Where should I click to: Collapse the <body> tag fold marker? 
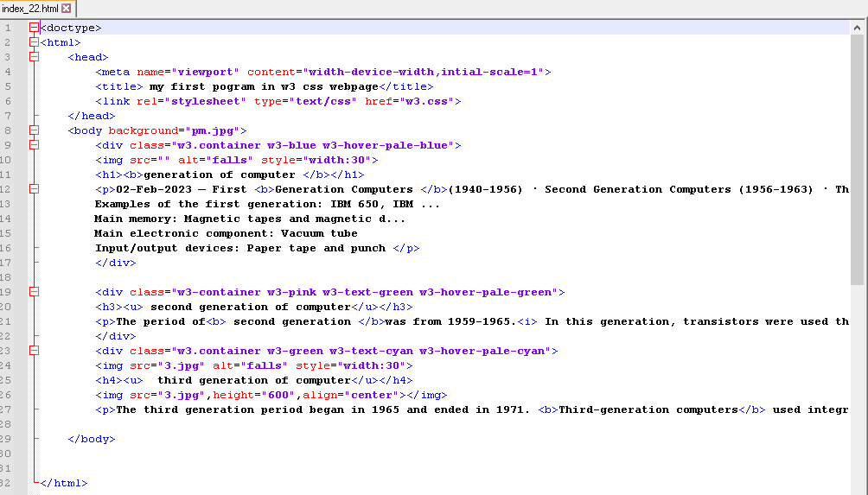click(35, 130)
